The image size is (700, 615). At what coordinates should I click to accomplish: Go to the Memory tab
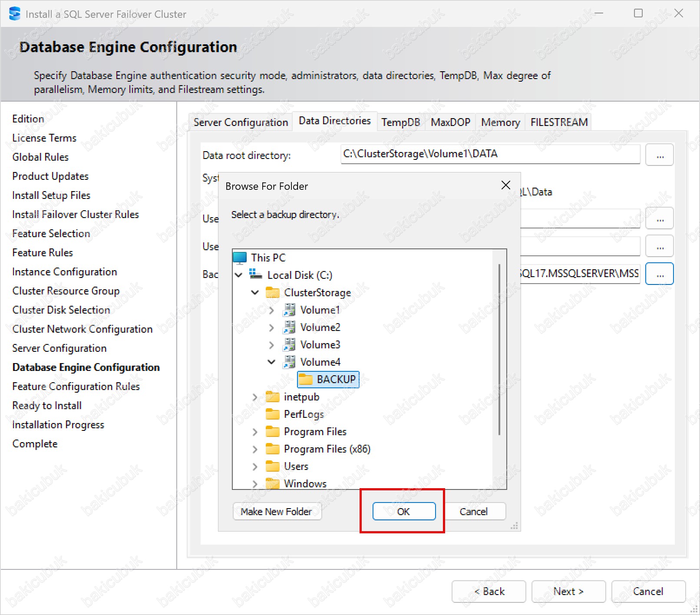(x=500, y=122)
